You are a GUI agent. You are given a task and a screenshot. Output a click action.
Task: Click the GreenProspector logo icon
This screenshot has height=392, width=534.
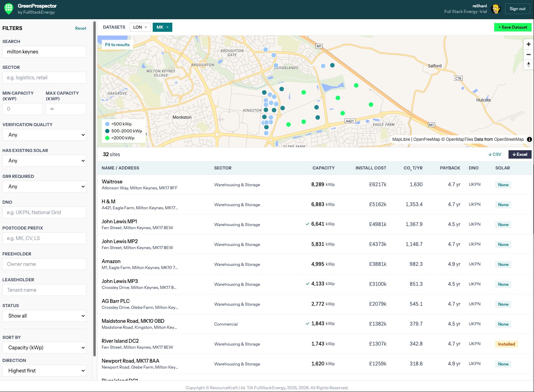(9, 8)
